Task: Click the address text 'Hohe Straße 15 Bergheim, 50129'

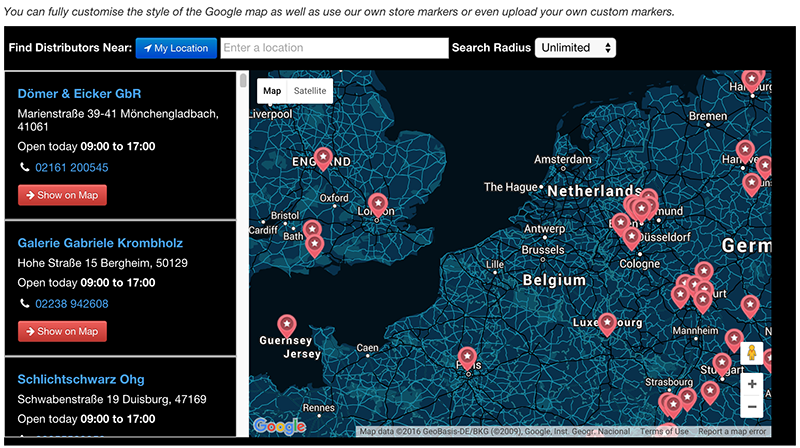Action: tap(103, 263)
